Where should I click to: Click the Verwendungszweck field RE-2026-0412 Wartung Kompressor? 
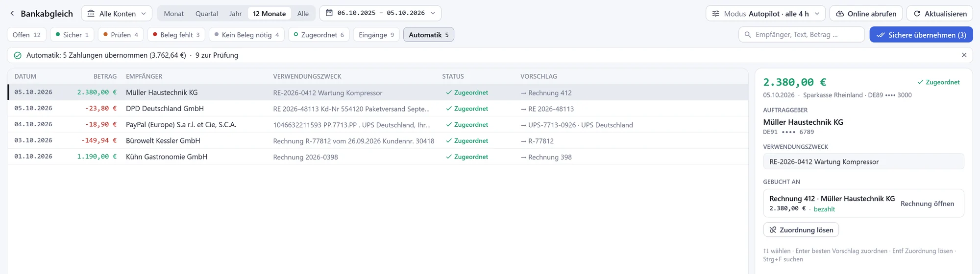(863, 161)
